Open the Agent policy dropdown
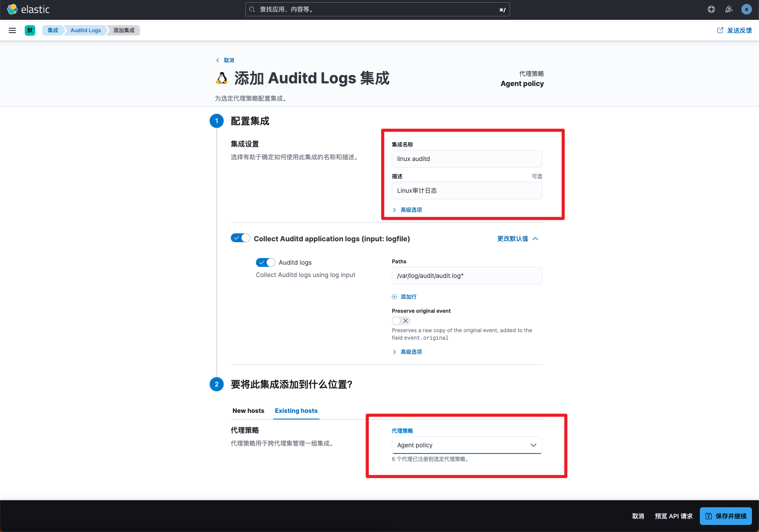Viewport: 759px width, 532px height. tap(467, 445)
